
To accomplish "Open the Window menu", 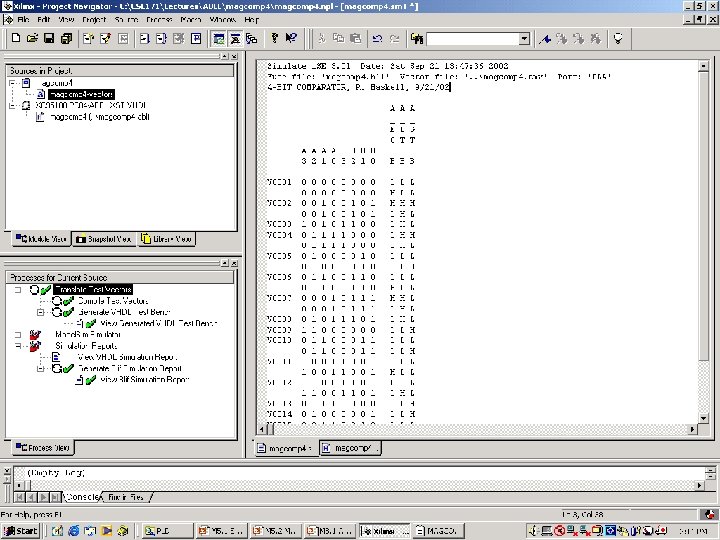I will (223, 20).
